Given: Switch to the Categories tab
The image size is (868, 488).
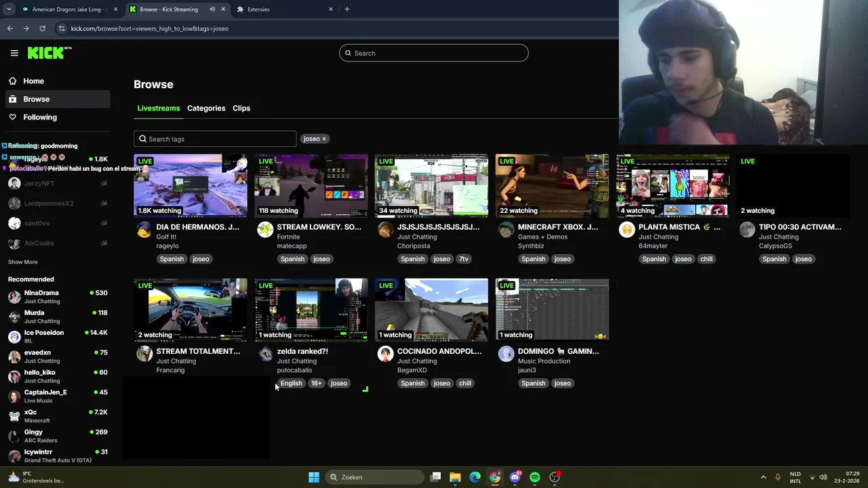Looking at the screenshot, I should 206,108.
